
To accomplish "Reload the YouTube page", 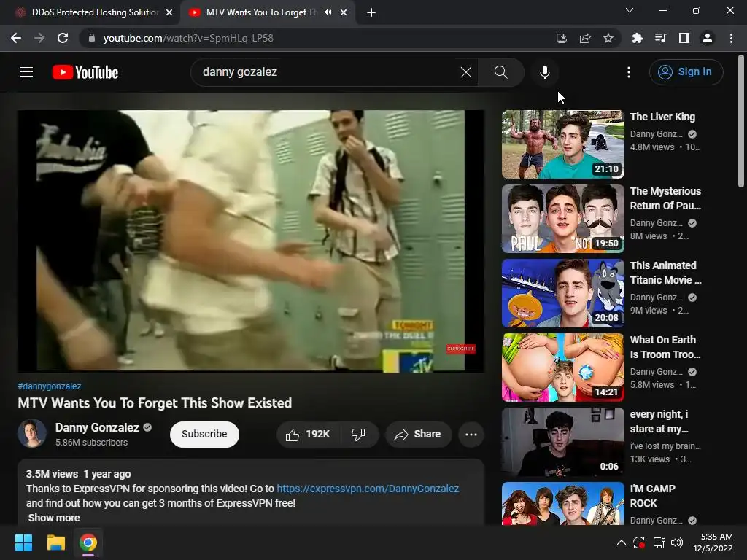I will tap(63, 38).
